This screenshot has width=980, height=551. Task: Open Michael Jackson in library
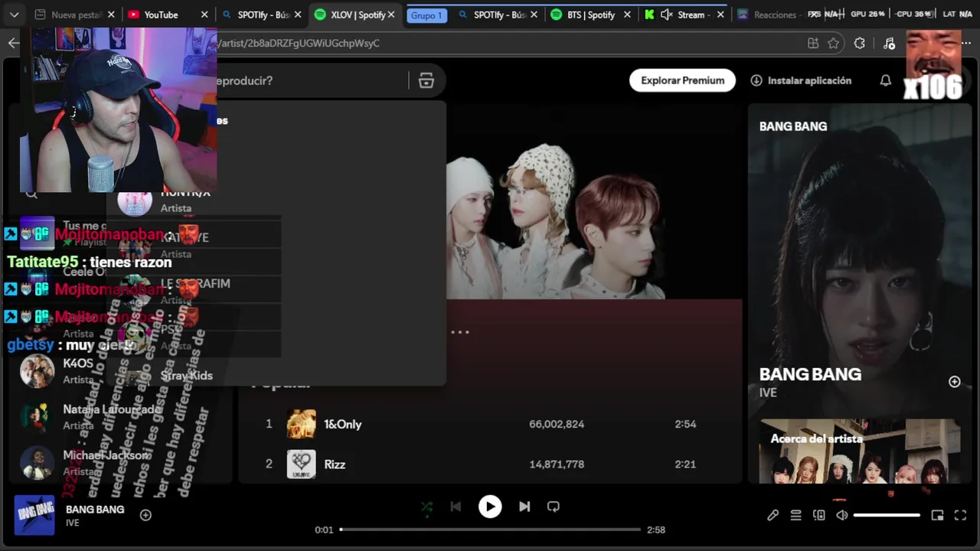pos(106,455)
